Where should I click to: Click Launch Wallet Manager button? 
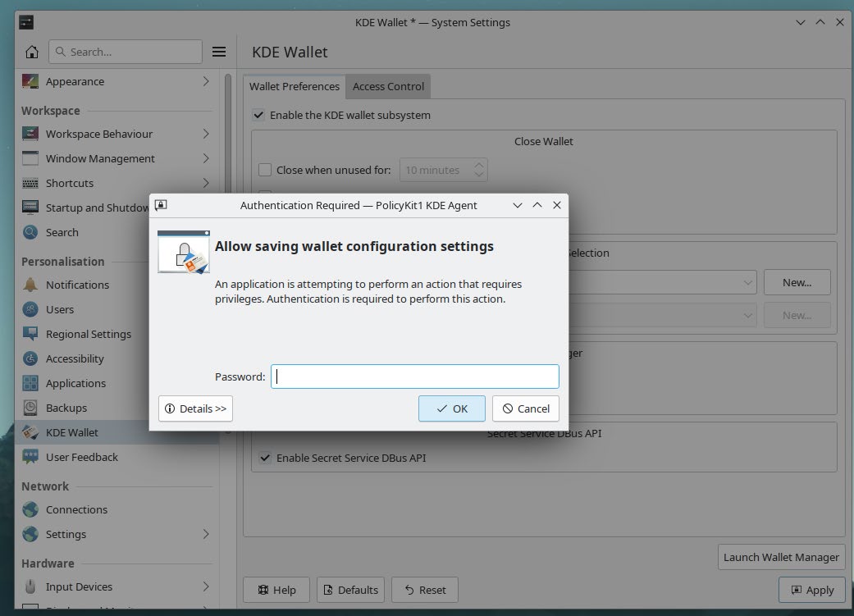point(781,557)
